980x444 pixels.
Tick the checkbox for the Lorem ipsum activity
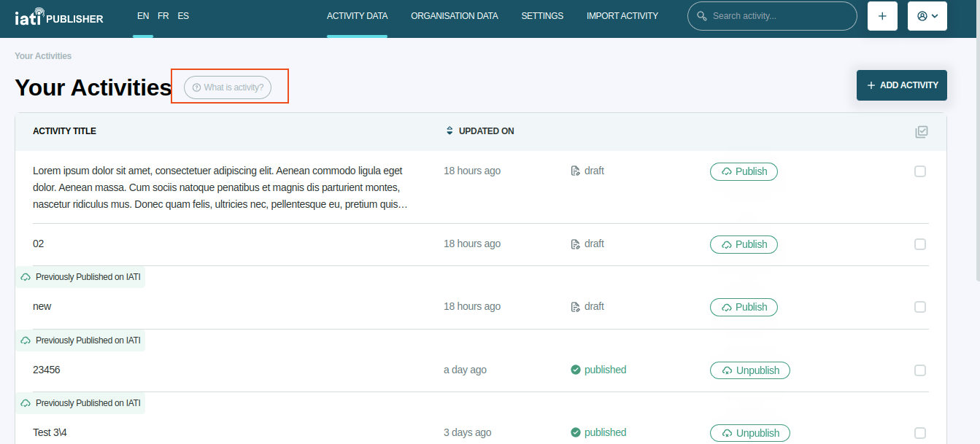(920, 171)
